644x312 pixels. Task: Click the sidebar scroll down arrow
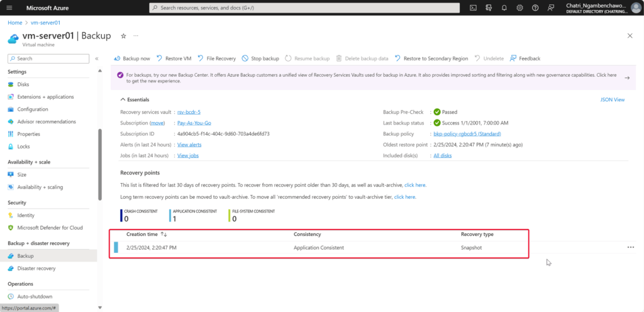tap(100, 308)
